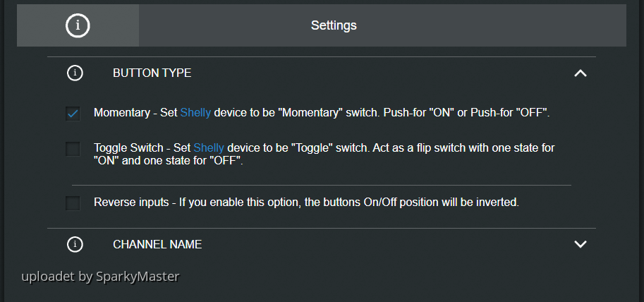The width and height of the screenshot is (644, 302).
Task: Open Shelly link in Momentary description
Action: point(195,113)
